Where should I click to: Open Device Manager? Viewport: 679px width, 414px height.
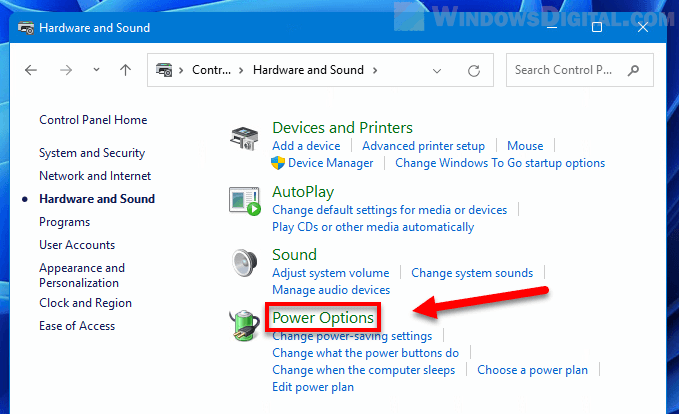[330, 163]
